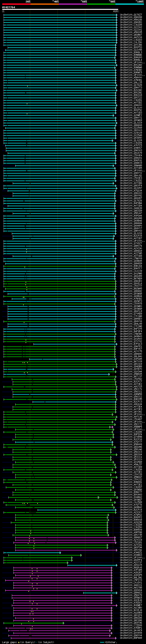146x644 pixels.
Task: Select hit label UniRef100_A3A8Z1
Action: pyautogui.click(x=131, y=552)
